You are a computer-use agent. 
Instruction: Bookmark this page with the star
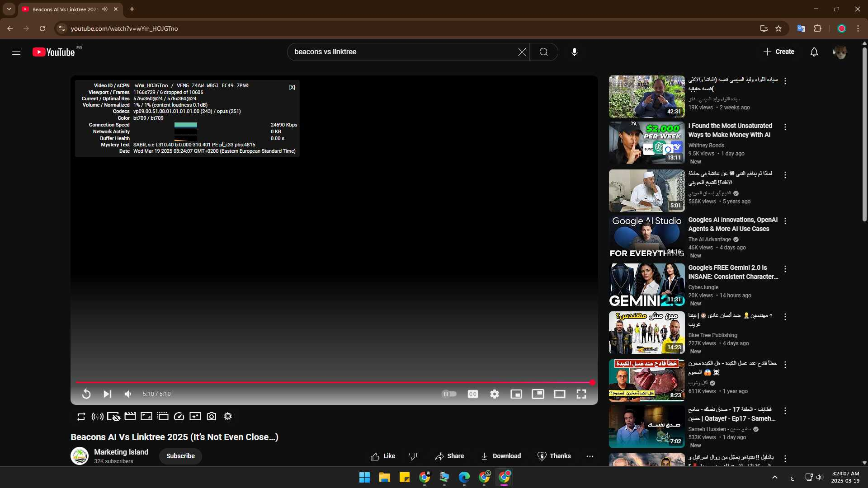click(x=778, y=28)
